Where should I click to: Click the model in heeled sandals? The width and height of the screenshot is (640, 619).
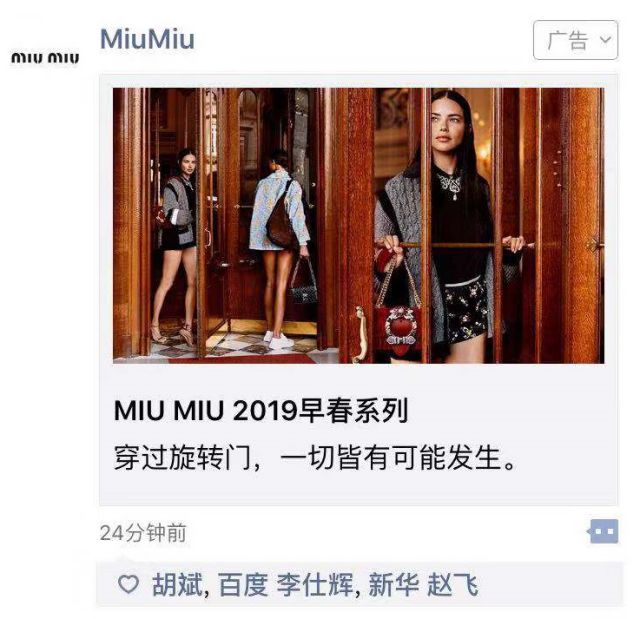click(x=175, y=247)
